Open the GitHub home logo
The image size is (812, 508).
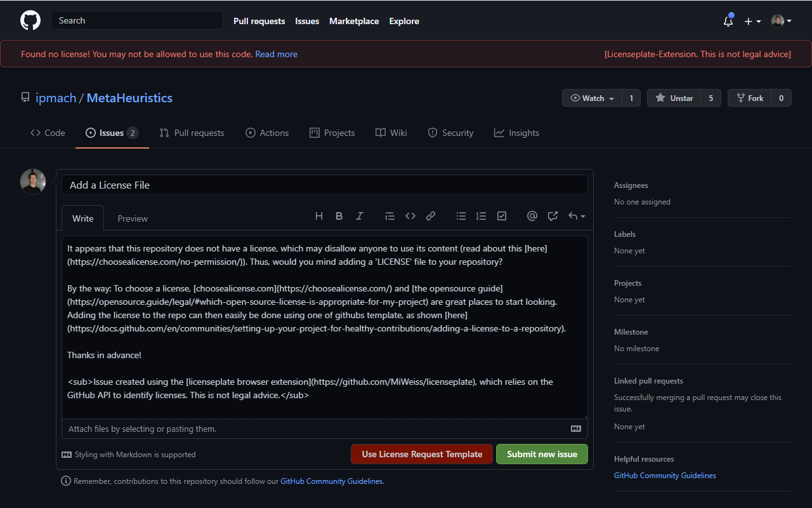click(30, 20)
